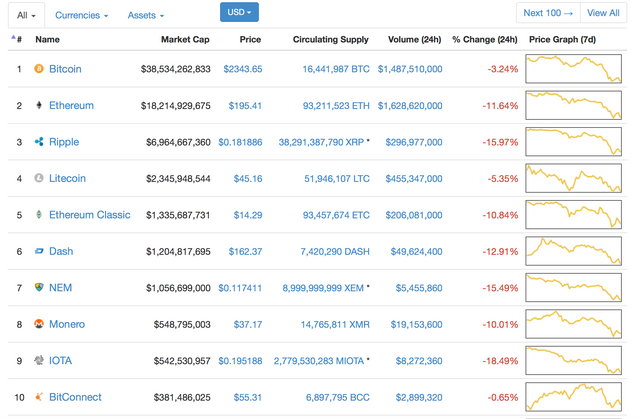Click the Litecoin logo icon
The height and width of the screenshot is (419, 640).
pos(39,178)
